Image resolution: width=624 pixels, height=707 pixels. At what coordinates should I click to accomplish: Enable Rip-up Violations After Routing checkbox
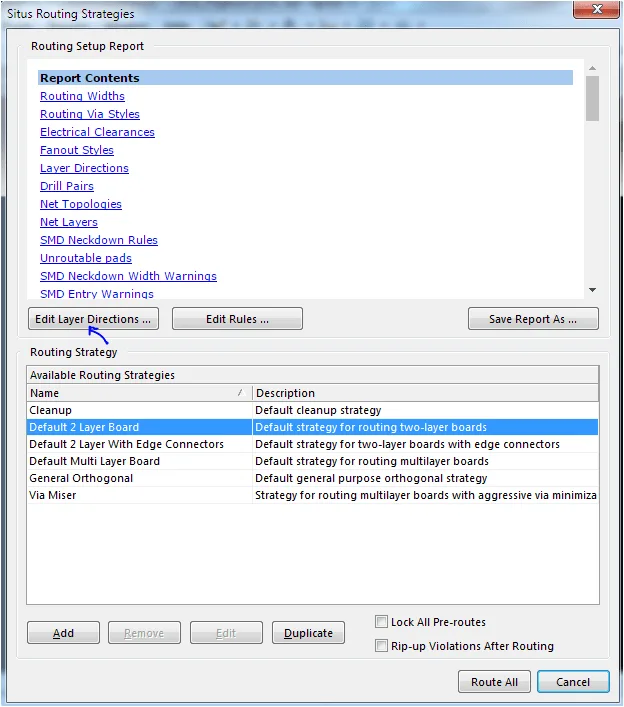pyautogui.click(x=381, y=646)
